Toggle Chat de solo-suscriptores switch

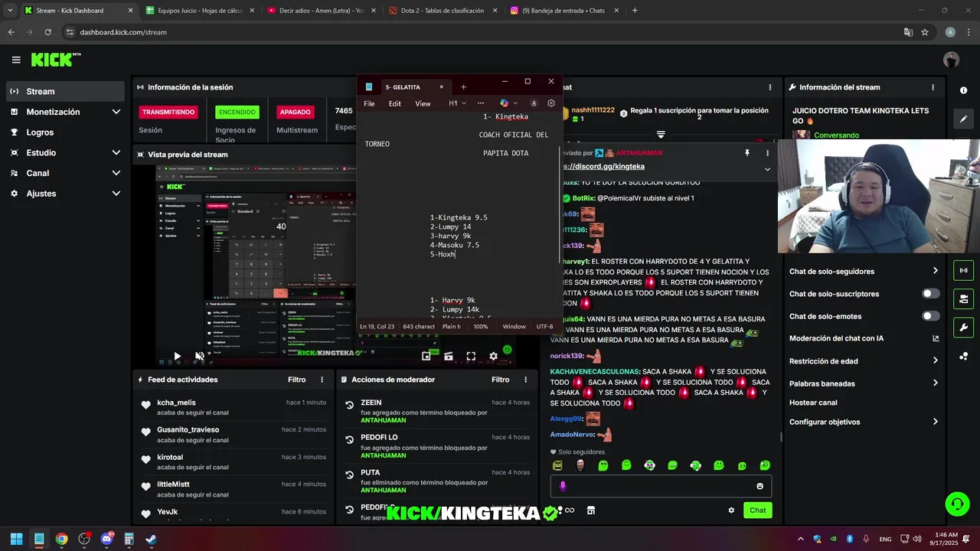pyautogui.click(x=930, y=294)
